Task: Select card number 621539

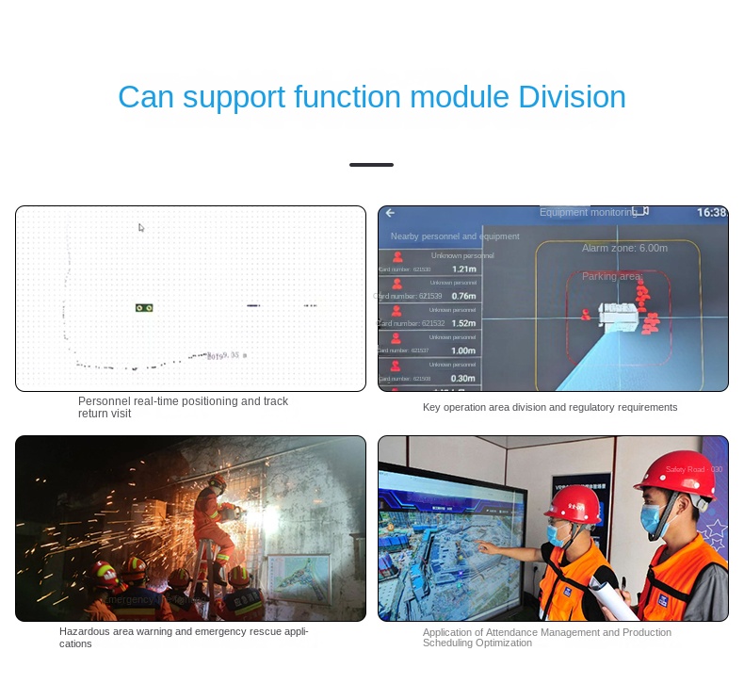Action: tap(408, 296)
